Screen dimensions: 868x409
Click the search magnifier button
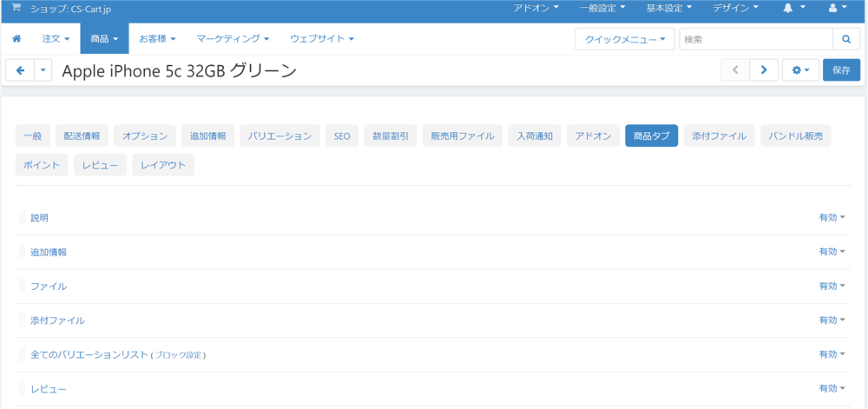point(846,39)
